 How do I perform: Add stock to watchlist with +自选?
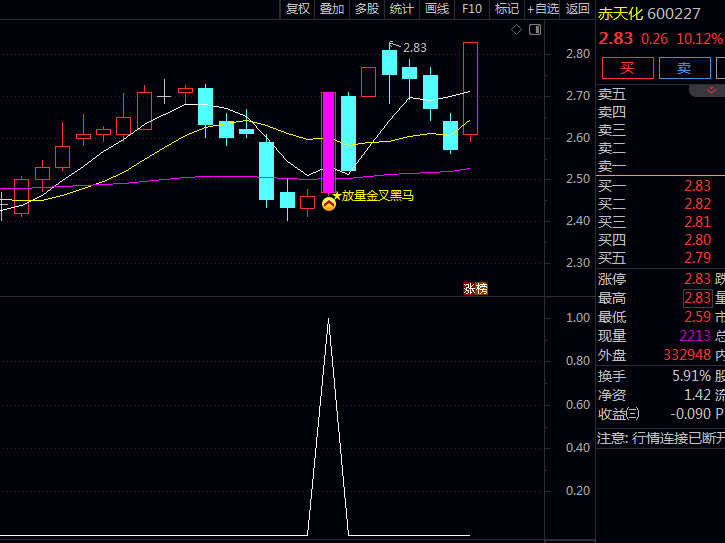(x=543, y=9)
